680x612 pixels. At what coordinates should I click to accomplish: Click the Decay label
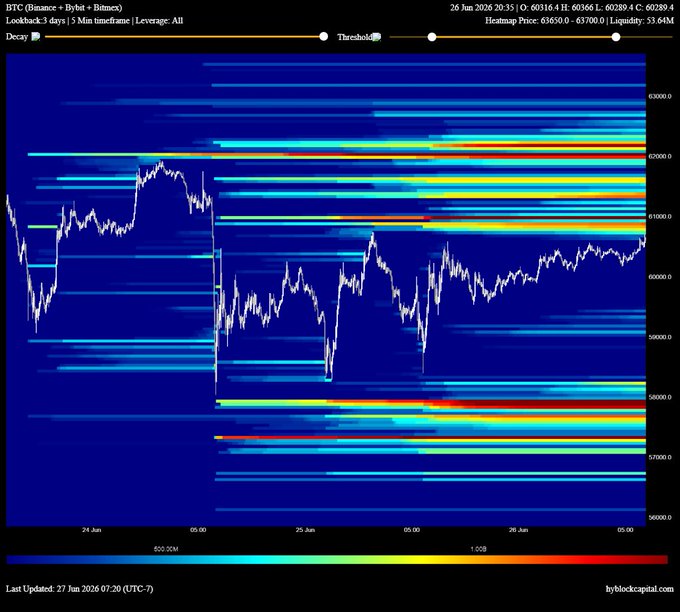[17, 37]
